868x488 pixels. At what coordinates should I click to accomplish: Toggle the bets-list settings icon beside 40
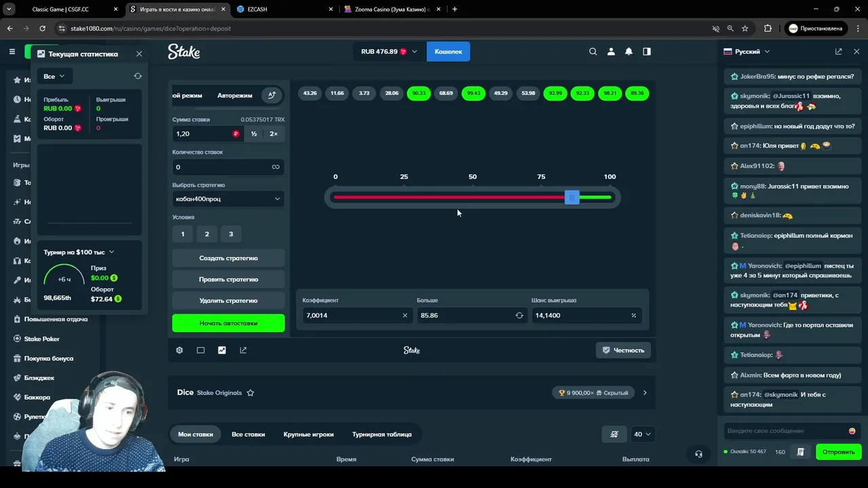[614, 434]
